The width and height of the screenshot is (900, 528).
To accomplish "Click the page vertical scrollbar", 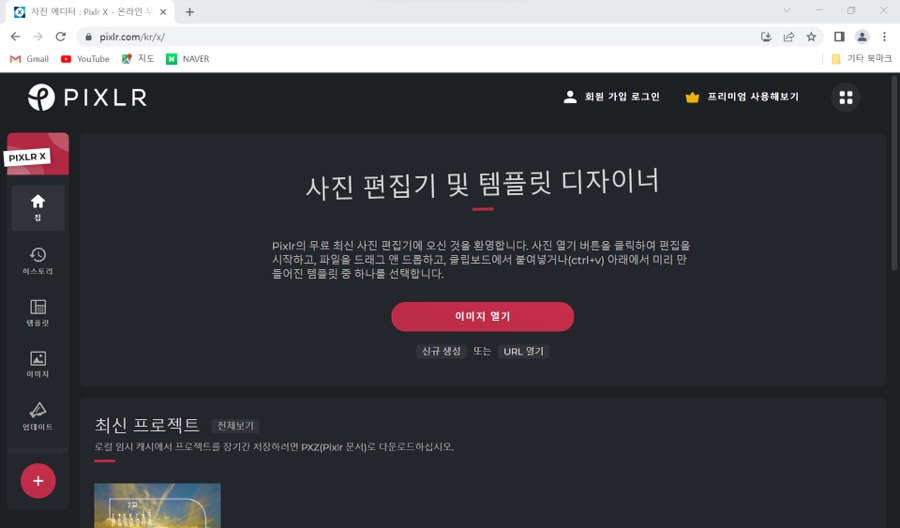I will click(894, 172).
